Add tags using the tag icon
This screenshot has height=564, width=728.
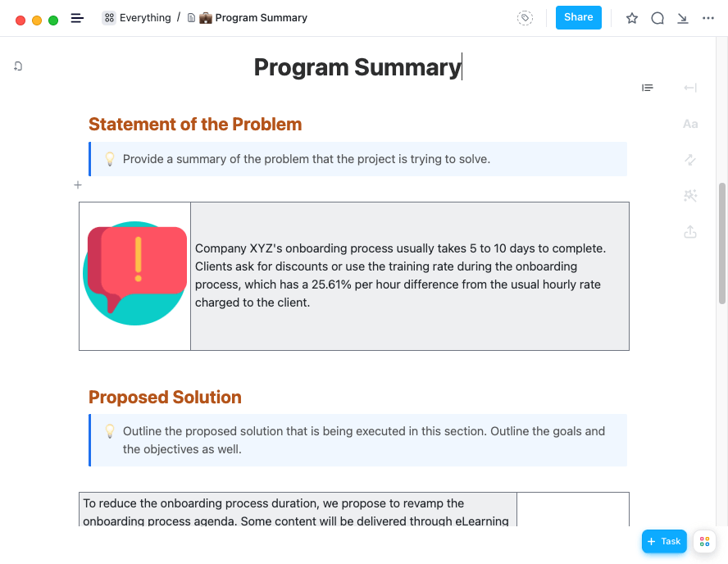click(x=525, y=18)
